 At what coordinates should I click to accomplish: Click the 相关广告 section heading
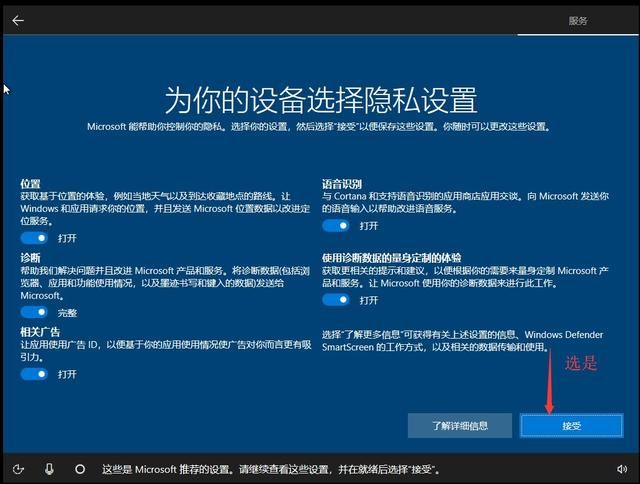[40, 332]
